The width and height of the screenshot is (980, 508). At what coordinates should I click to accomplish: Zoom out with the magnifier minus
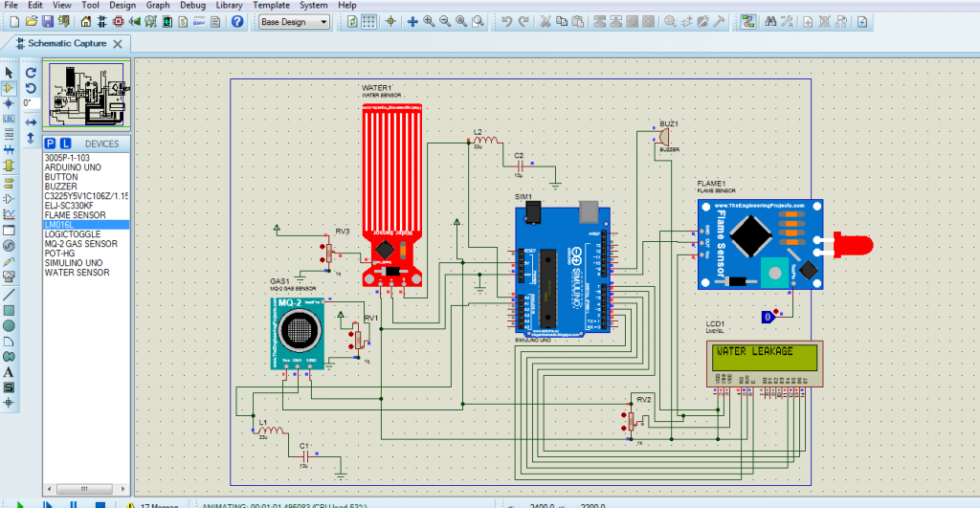[445, 22]
